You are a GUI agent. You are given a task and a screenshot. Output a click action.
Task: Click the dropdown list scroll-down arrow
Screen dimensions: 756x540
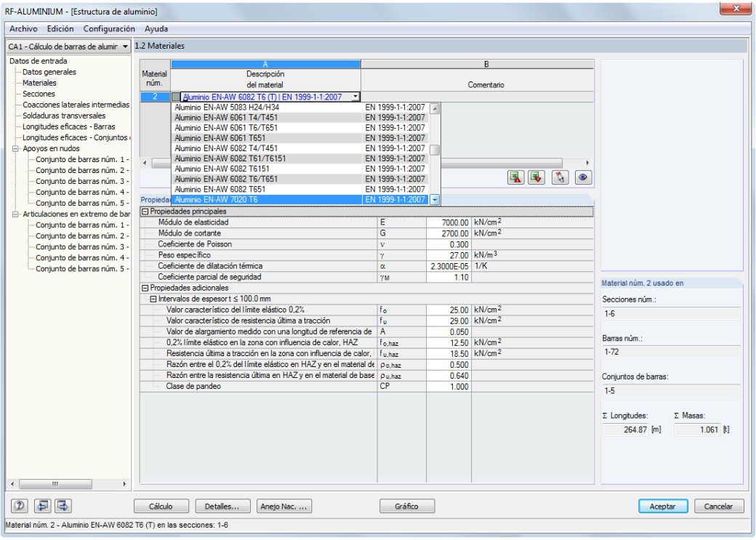click(435, 200)
